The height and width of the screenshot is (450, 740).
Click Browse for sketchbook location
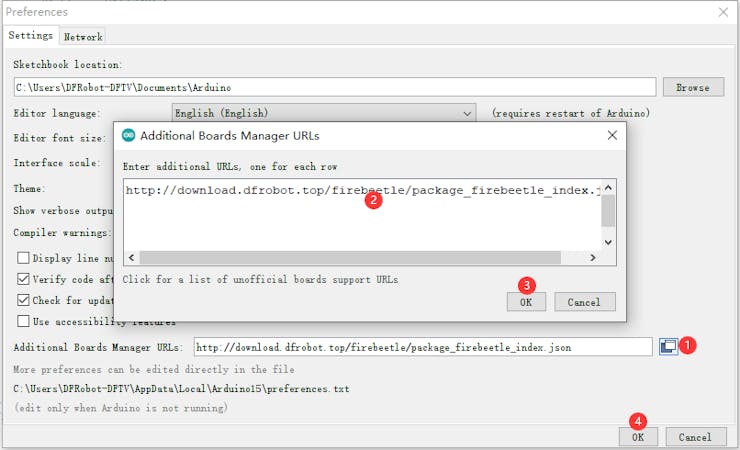click(x=693, y=87)
